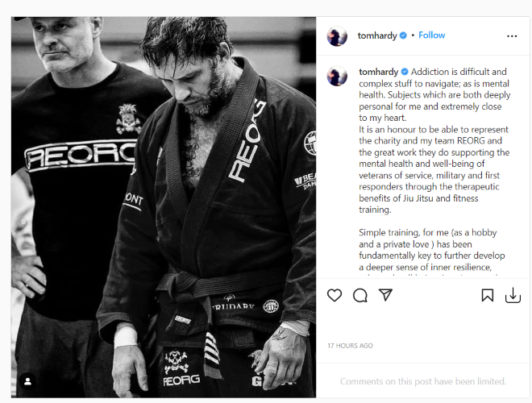Open tomhardy profile from the header username
This screenshot has width=532, height=403.
(377, 35)
